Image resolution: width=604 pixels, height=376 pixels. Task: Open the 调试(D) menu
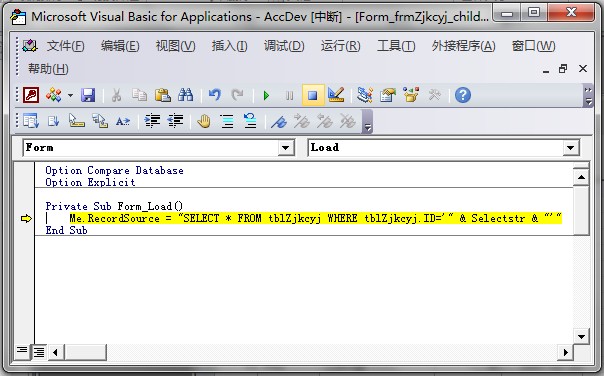point(284,46)
